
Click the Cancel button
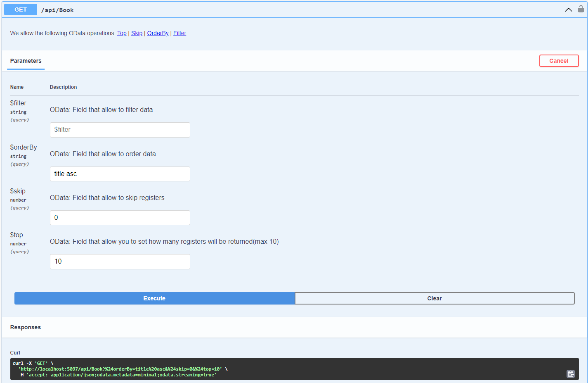(x=559, y=61)
